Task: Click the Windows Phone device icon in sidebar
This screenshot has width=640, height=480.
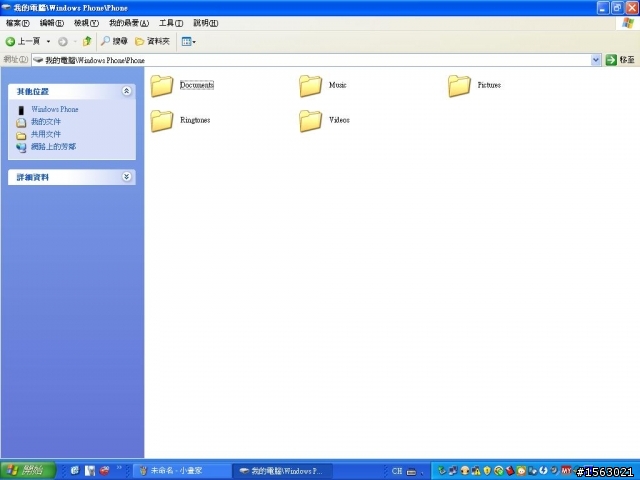Action: (21, 110)
